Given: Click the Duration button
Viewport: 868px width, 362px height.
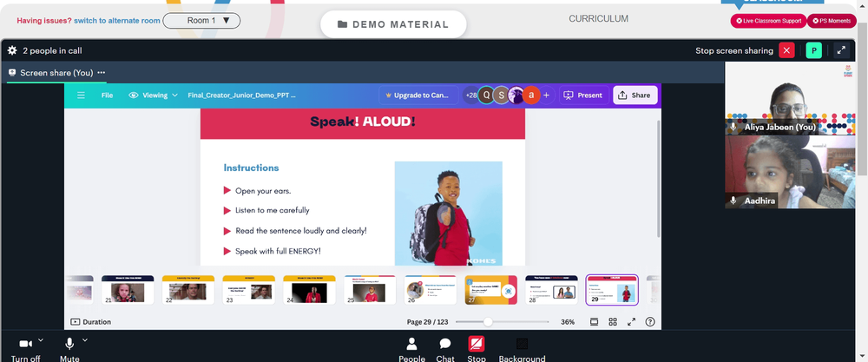Looking at the screenshot, I should click(x=91, y=321).
